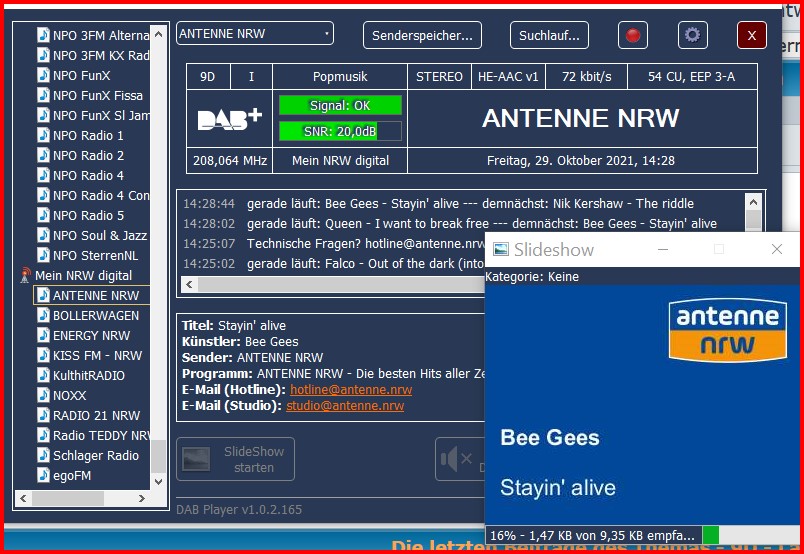
Task: Click the SlideShow starten button
Action: pos(236,459)
